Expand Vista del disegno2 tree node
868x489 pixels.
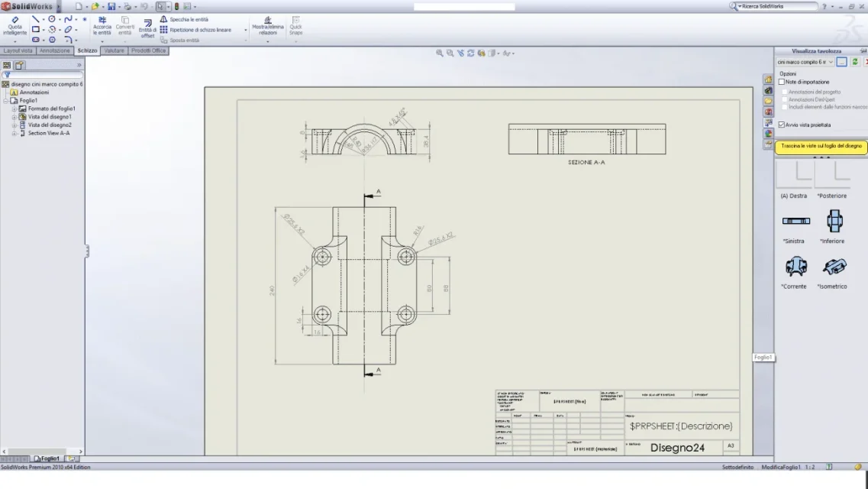point(15,125)
